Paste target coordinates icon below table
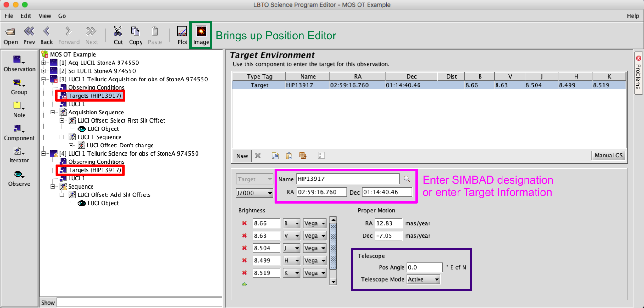 click(289, 156)
